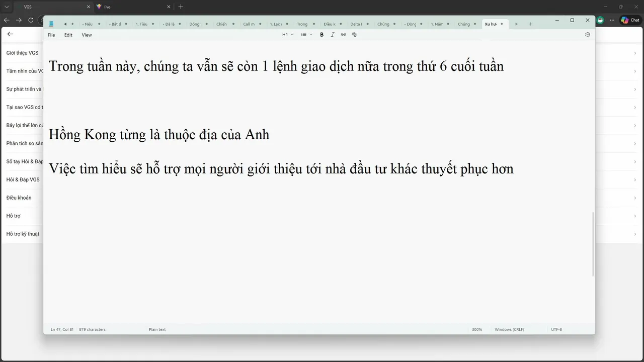This screenshot has width=644, height=362.
Task: Toggle bold formatting in Notepad
Action: pos(321,35)
